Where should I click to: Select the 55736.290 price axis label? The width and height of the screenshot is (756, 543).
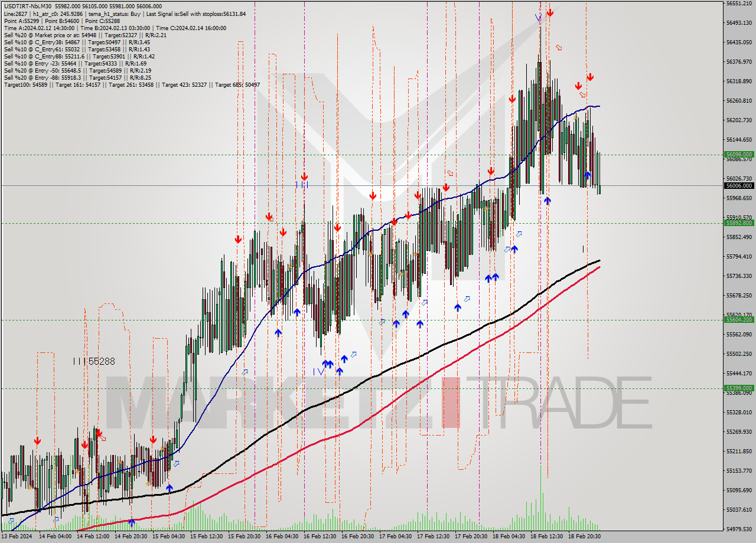point(739,276)
